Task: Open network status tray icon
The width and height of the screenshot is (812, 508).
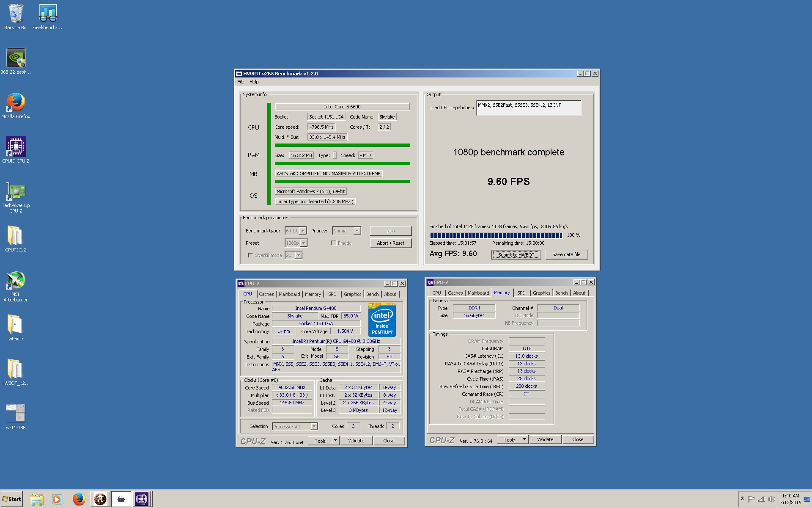Action: [x=762, y=499]
